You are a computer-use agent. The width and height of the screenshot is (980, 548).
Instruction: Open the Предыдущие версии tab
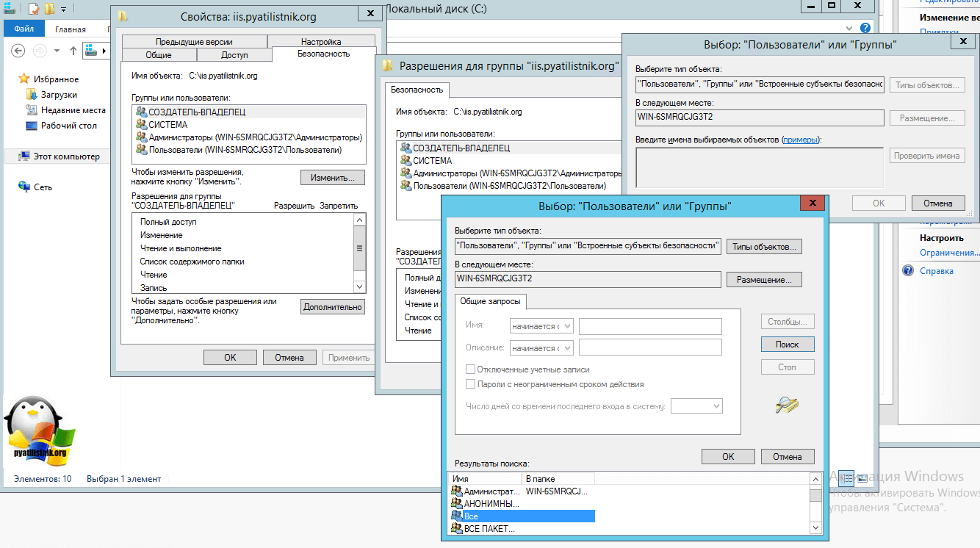tap(194, 42)
